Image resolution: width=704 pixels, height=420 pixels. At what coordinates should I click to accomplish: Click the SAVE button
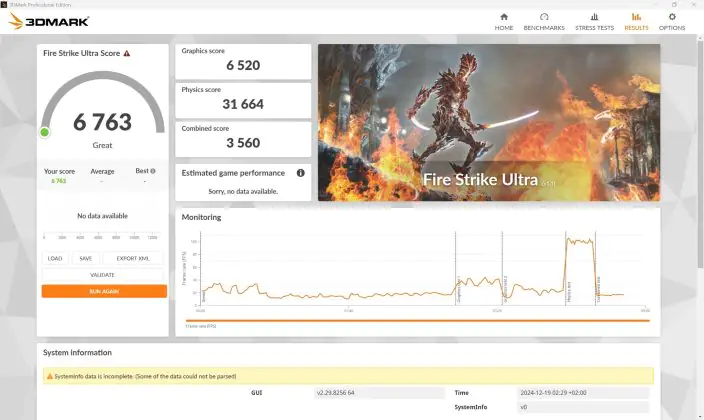(x=85, y=258)
